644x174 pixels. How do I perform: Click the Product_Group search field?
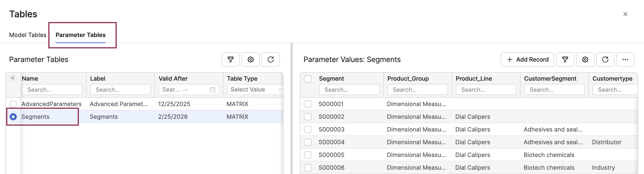coord(417,90)
